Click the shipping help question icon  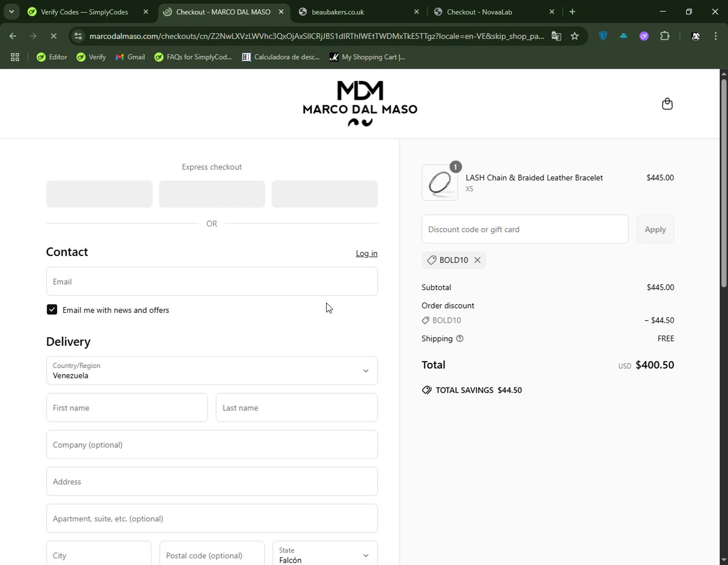click(460, 339)
